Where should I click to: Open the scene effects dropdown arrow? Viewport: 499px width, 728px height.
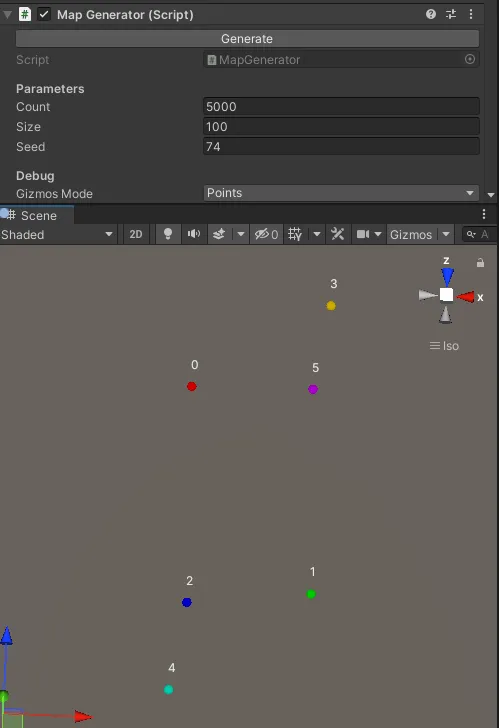point(240,234)
